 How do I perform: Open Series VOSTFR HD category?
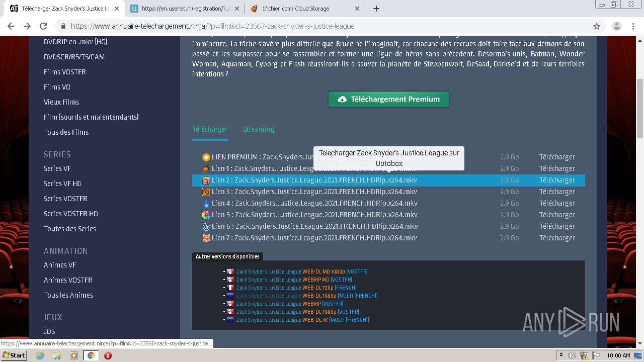coord(71,214)
